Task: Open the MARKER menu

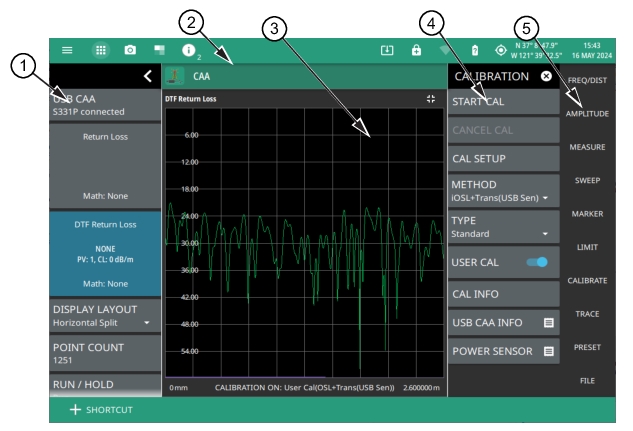Action: [x=586, y=214]
